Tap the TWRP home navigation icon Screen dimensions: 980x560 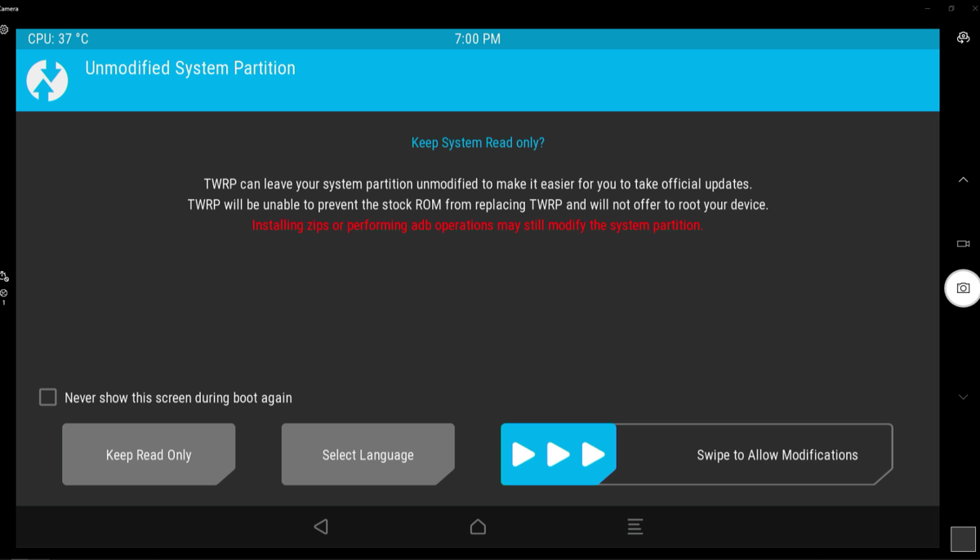(478, 527)
